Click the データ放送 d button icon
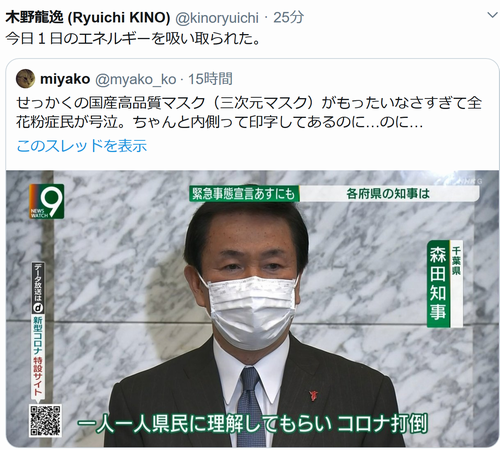This screenshot has width=500, height=450. click(38, 307)
